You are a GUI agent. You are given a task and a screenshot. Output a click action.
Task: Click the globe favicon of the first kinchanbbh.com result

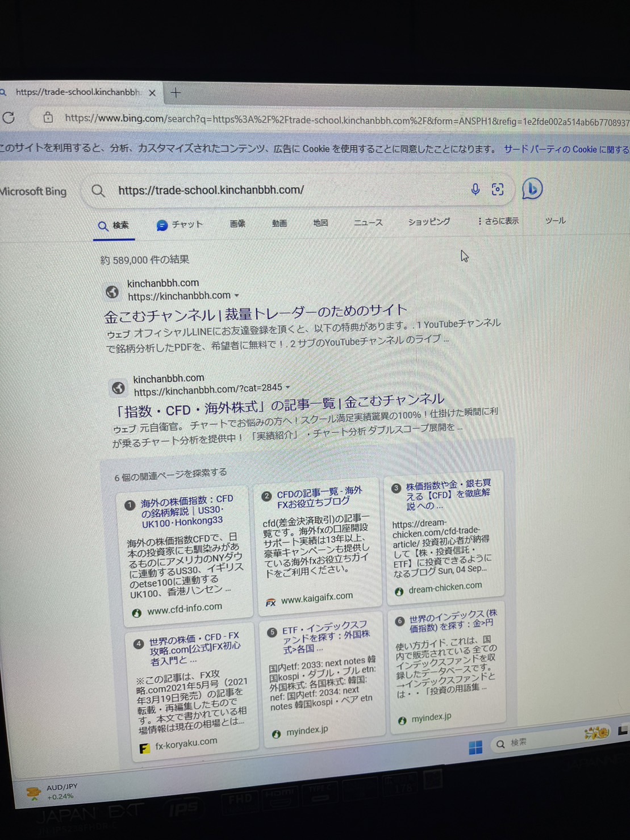tap(112, 292)
